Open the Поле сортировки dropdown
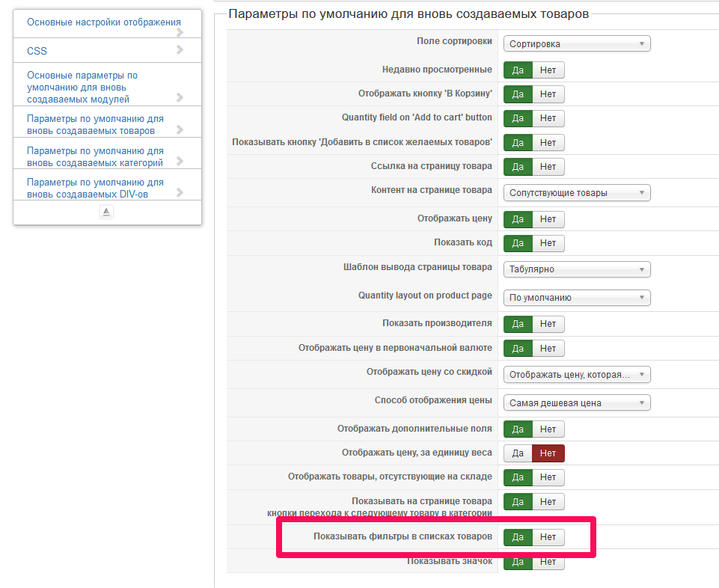719x588 pixels. click(577, 43)
